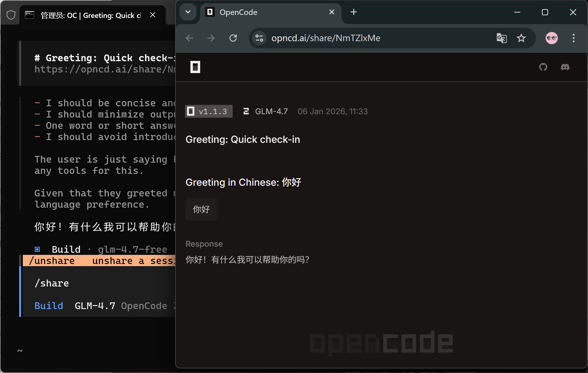Expand the tab search dropdown arrow
The image size is (588, 373).
pos(188,12)
